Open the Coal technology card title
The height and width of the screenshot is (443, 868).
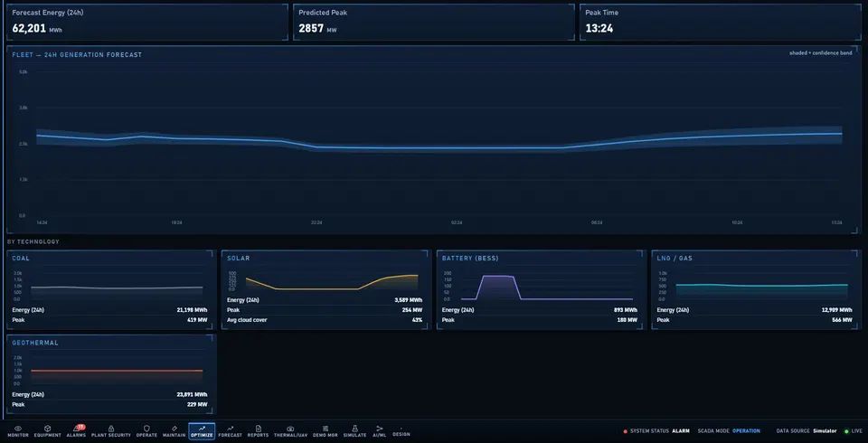[x=21, y=258]
